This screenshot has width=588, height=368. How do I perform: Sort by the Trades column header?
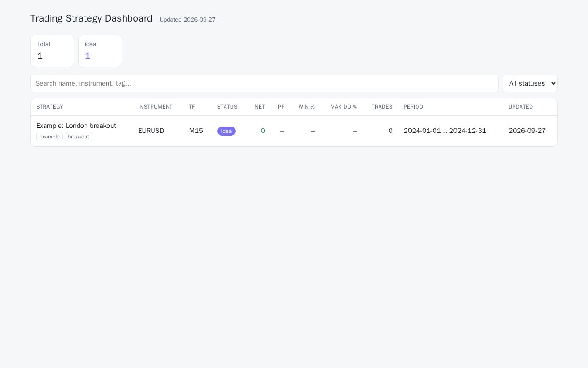tap(382, 107)
